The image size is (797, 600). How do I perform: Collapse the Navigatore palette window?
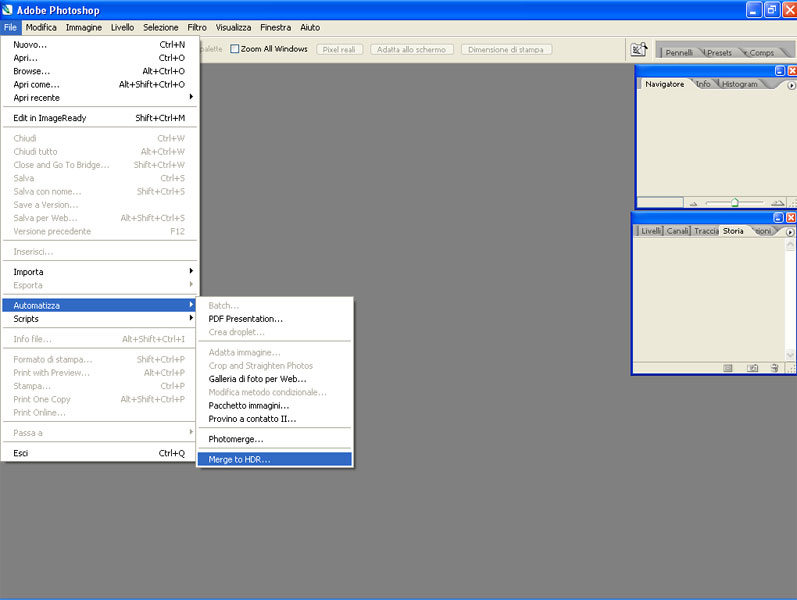pyautogui.click(x=780, y=71)
